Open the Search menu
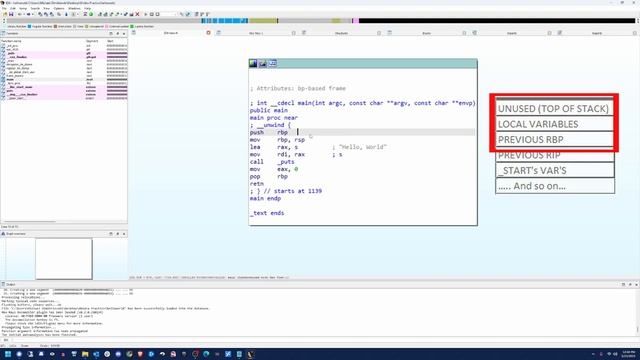640x360 pixels. (x=35, y=8)
